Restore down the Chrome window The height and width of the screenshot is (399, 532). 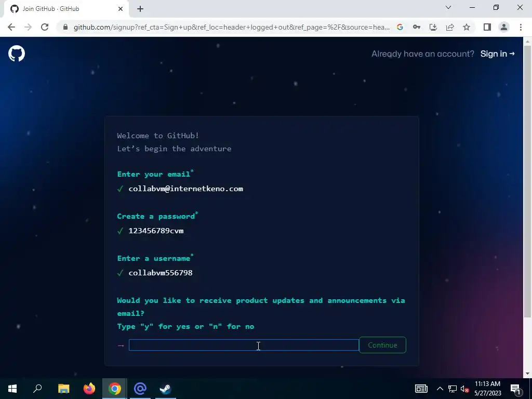point(496,7)
